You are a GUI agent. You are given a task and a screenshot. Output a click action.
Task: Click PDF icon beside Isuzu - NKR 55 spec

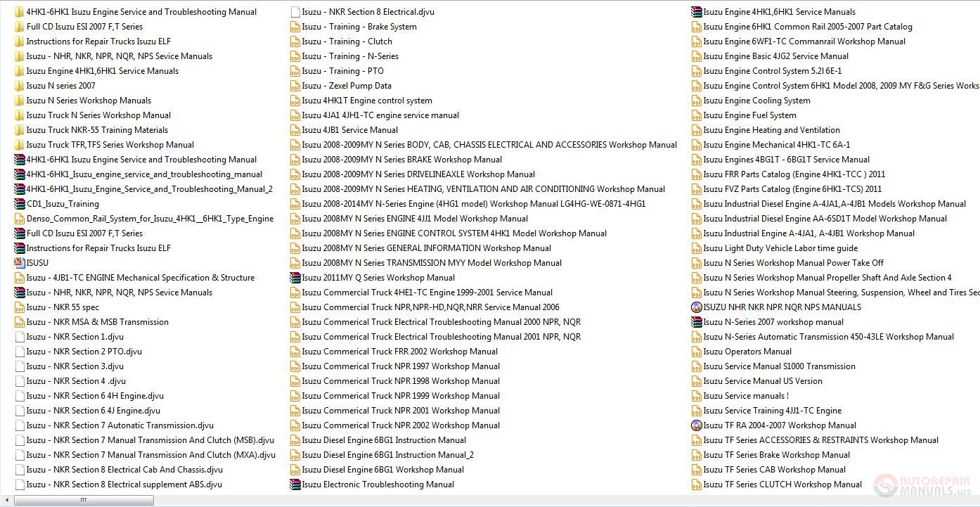click(20, 307)
